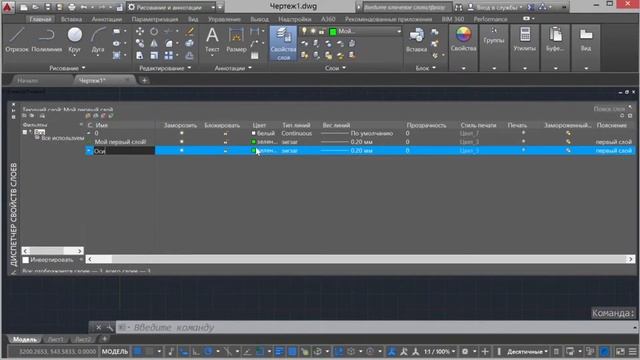Select the Полилиния (Polyline) tool
Viewport: 640px width, 360px height.
pyautogui.click(x=47, y=40)
